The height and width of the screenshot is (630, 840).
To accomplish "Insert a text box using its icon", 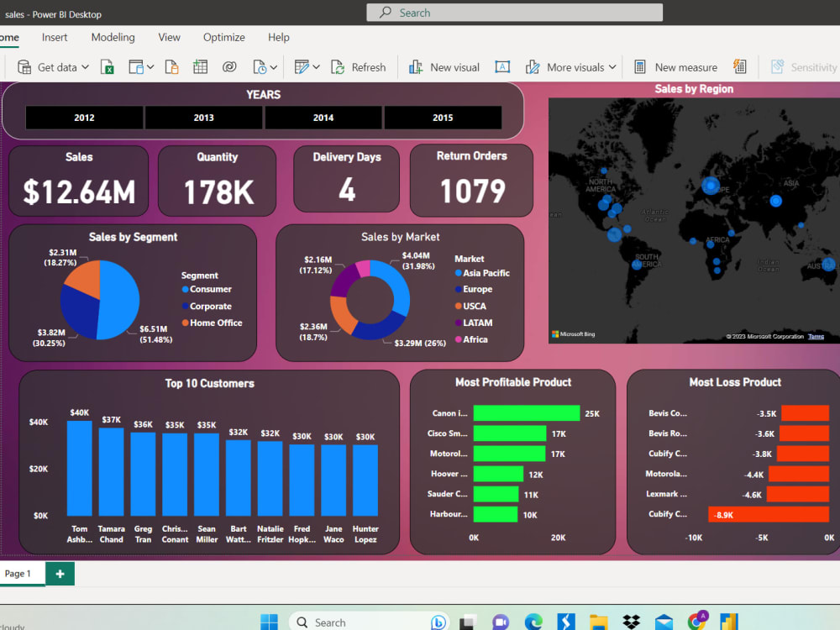I will tap(501, 66).
